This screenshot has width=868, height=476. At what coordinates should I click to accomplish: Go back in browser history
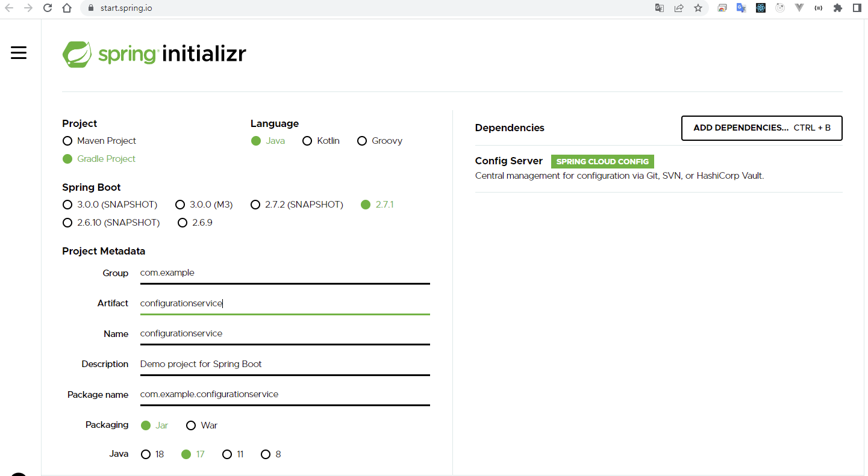click(x=9, y=8)
